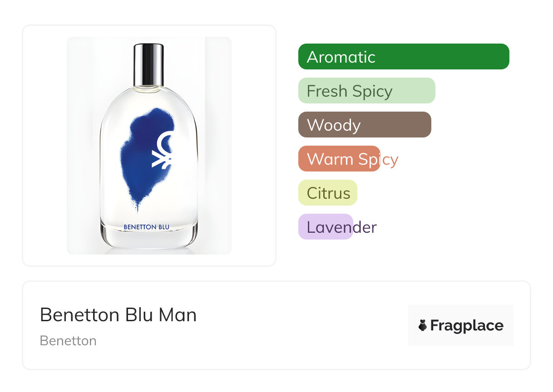Click the Fragplace perfume bottle icon
Image resolution: width=553 pixels, height=392 pixels.
click(x=423, y=325)
